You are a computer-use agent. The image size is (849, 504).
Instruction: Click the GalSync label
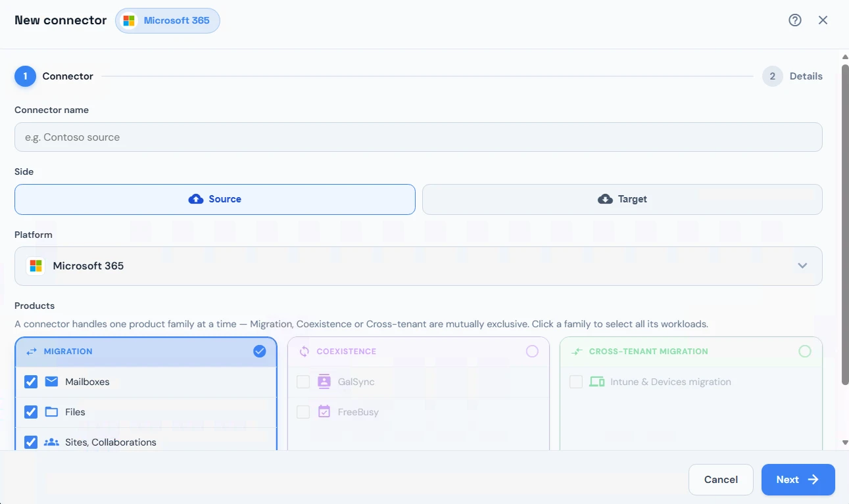pyautogui.click(x=356, y=382)
